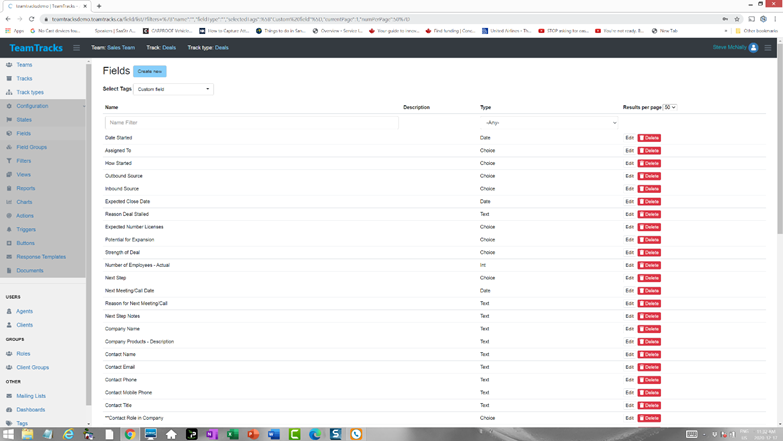Click the Charts icon in sidebar
Screen dimensions: 783x441
9,202
